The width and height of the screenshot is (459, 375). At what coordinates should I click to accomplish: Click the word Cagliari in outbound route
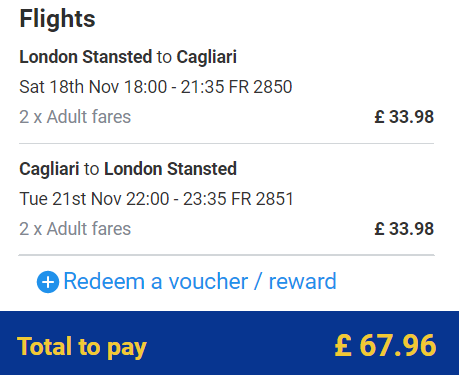[207, 57]
